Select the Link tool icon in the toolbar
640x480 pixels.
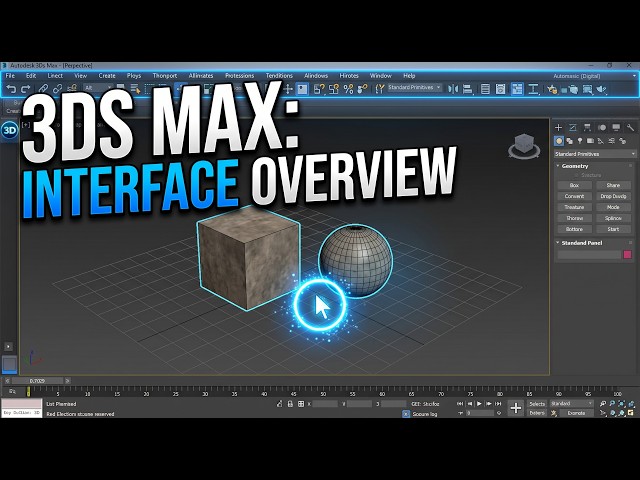pyautogui.click(x=43, y=89)
